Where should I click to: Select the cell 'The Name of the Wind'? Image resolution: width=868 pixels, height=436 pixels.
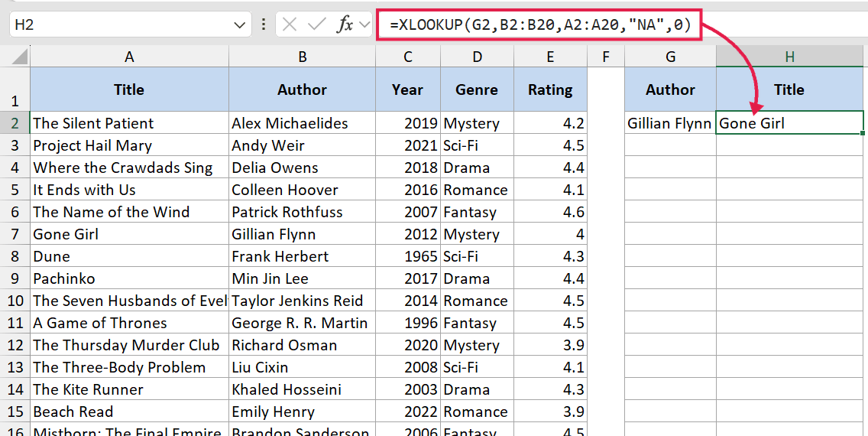pyautogui.click(x=130, y=212)
